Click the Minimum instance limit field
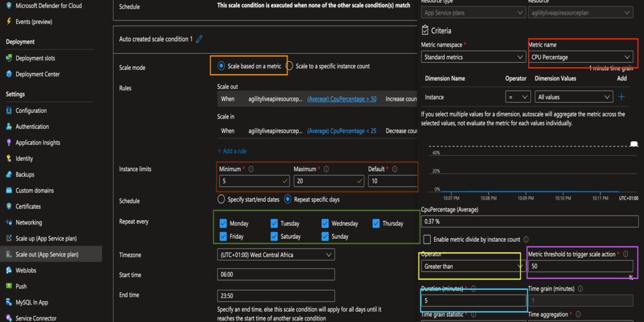 pyautogui.click(x=254, y=181)
